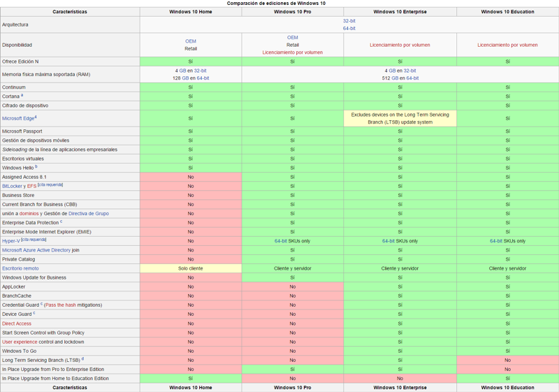This screenshot has height=392, width=559.
Task: Click the table caption 'Comparación de ediciones de Windows 10'
Action: point(276,3)
